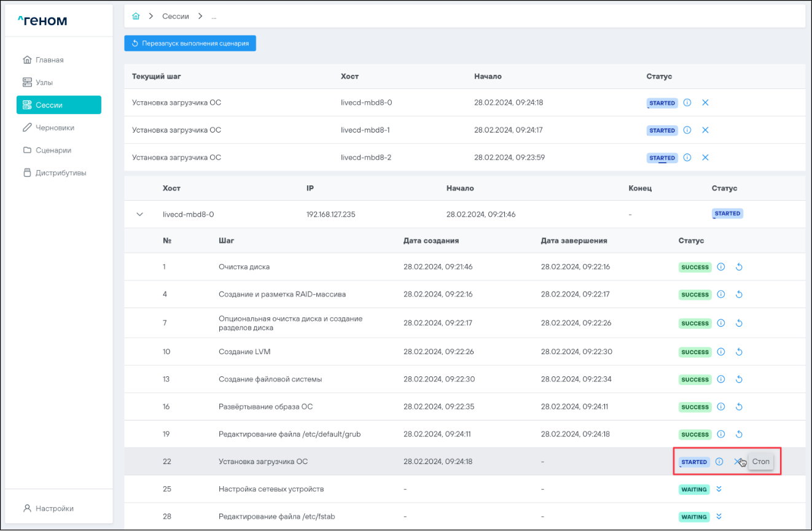Open info for livecd-mbd8-0 current step
This screenshot has height=531, width=812.
click(x=687, y=103)
